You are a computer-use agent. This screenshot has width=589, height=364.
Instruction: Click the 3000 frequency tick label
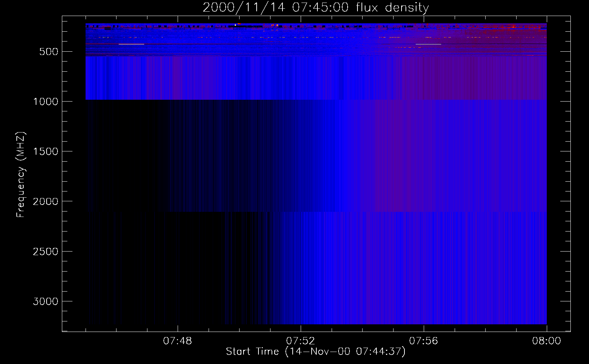tap(46, 301)
